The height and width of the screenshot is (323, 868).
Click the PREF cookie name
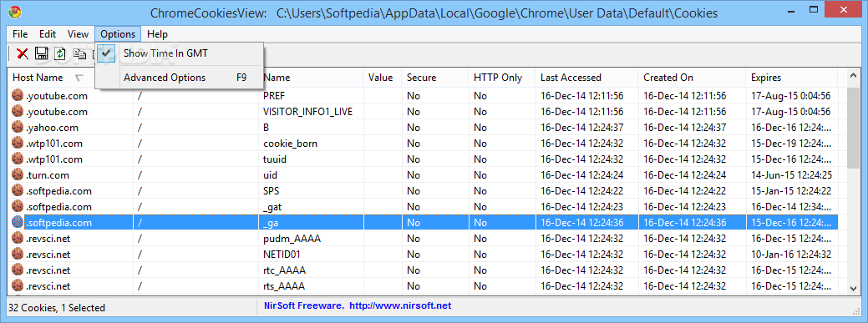(274, 96)
